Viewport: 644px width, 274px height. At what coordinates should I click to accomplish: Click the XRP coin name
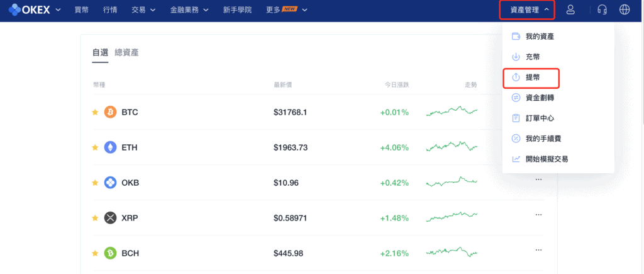130,218
